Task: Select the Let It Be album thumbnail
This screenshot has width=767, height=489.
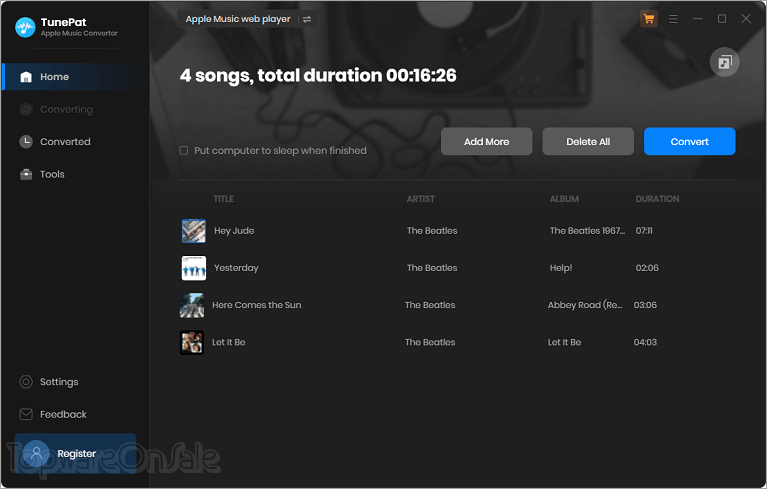Action: (x=192, y=342)
